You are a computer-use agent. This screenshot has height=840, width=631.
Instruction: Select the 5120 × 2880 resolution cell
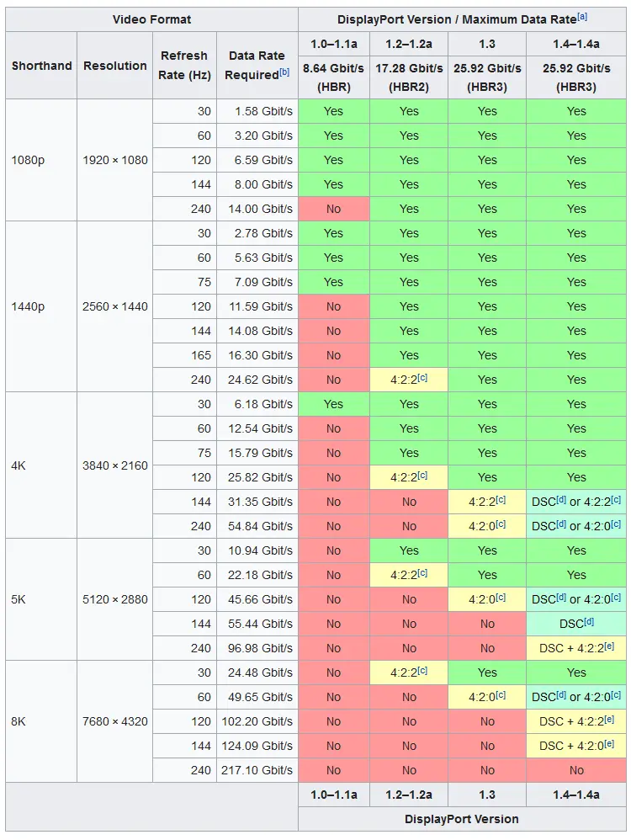pyautogui.click(x=114, y=599)
